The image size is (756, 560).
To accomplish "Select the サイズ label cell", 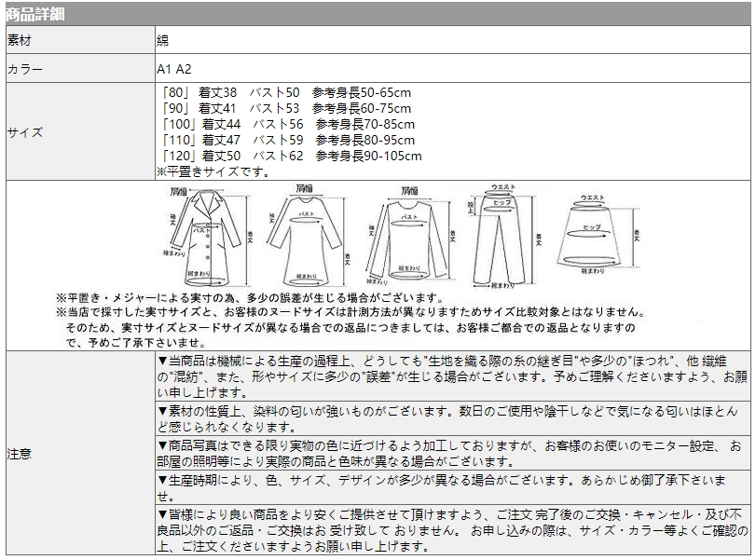I will tap(78, 131).
